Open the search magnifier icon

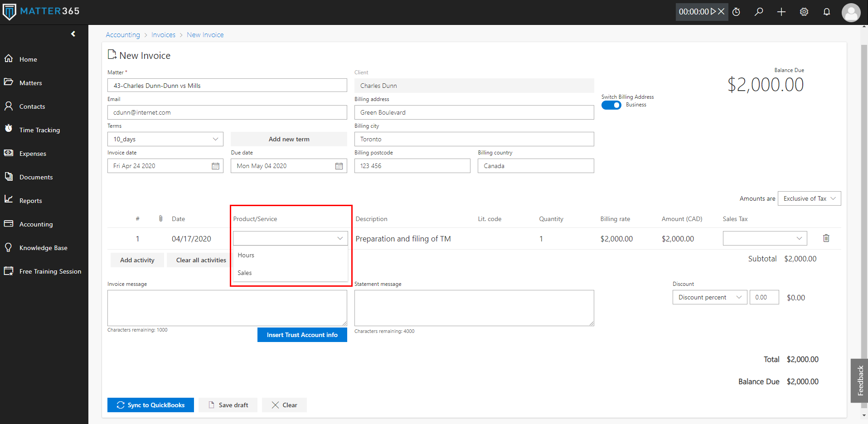tap(759, 12)
